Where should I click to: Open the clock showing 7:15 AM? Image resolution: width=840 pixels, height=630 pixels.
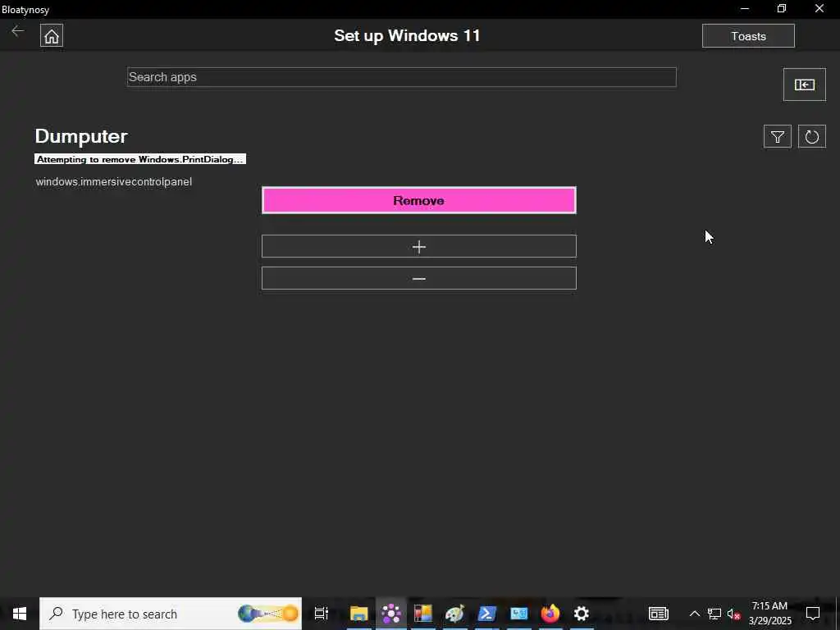point(769,614)
